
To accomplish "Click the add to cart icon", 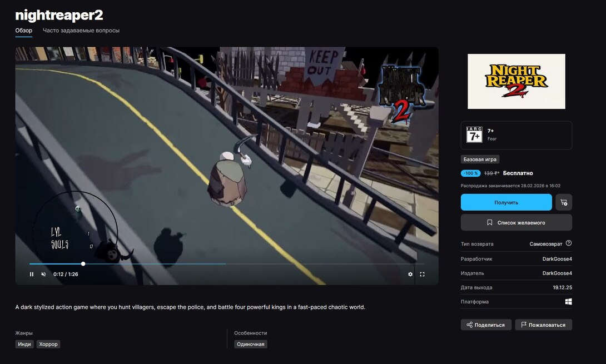I will point(564,202).
